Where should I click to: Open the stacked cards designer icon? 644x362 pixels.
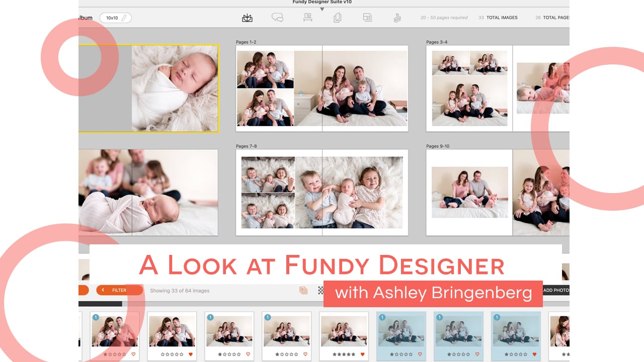point(337,18)
